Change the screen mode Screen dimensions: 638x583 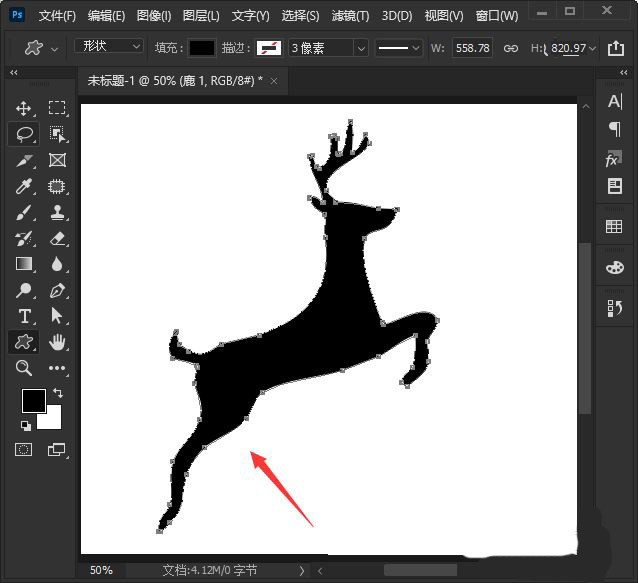[57, 449]
